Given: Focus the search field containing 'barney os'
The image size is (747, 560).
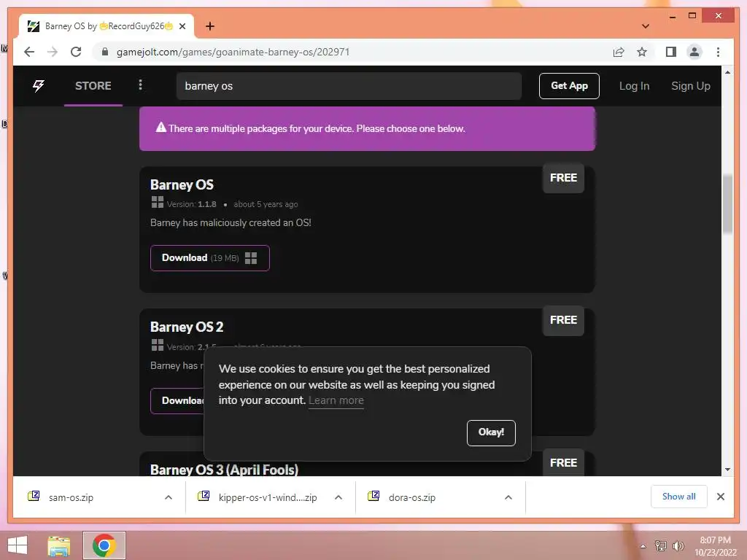Looking at the screenshot, I should click(x=349, y=86).
